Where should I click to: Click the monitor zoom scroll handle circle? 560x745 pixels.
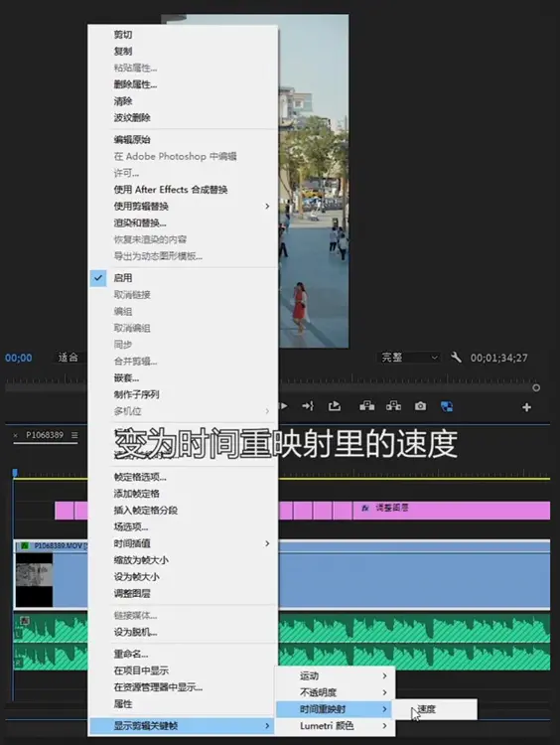(x=536, y=387)
